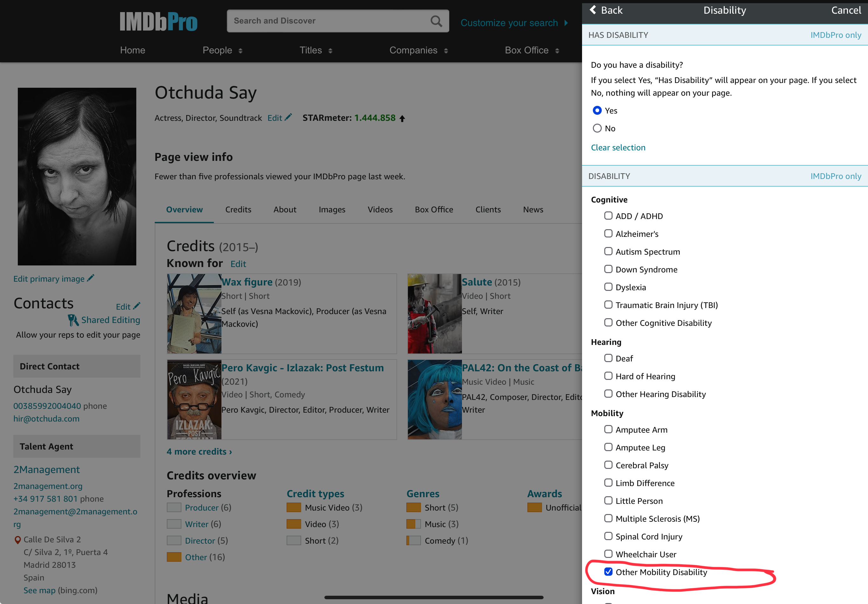This screenshot has width=868, height=604.
Task: Click the 4 more credits link
Action: point(199,451)
